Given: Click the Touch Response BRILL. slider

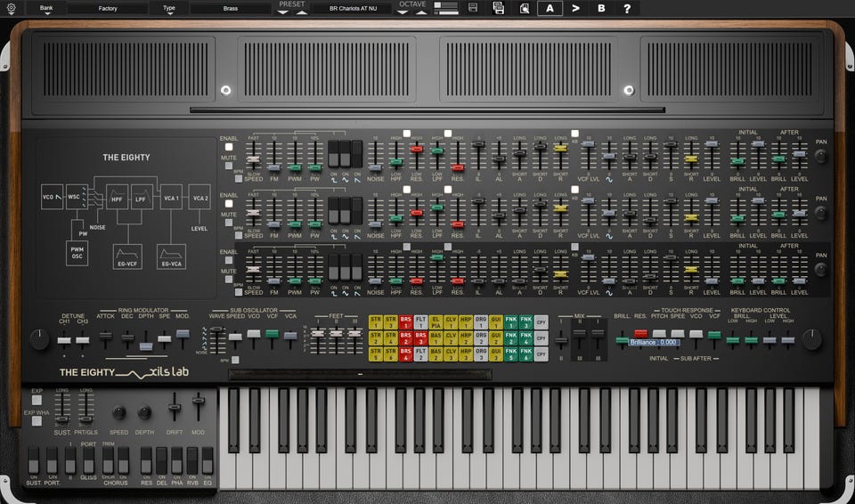Looking at the screenshot, I should pos(623,340).
